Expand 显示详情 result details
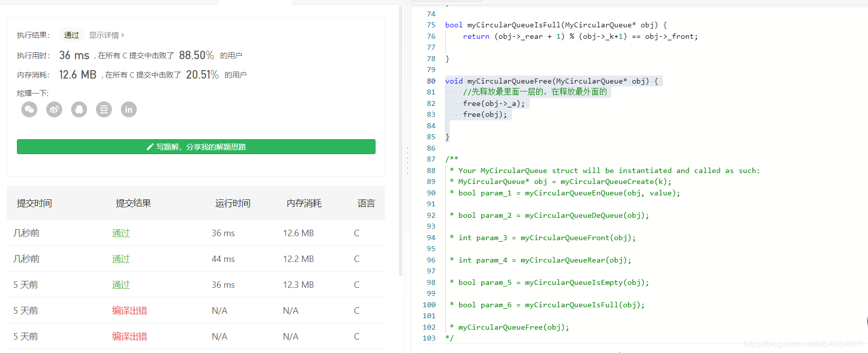 [106, 35]
